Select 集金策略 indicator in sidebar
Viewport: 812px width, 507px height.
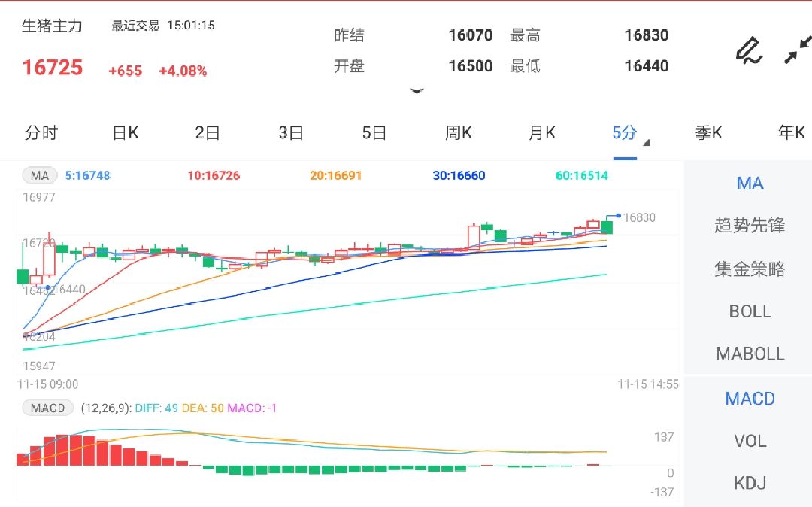click(x=750, y=269)
